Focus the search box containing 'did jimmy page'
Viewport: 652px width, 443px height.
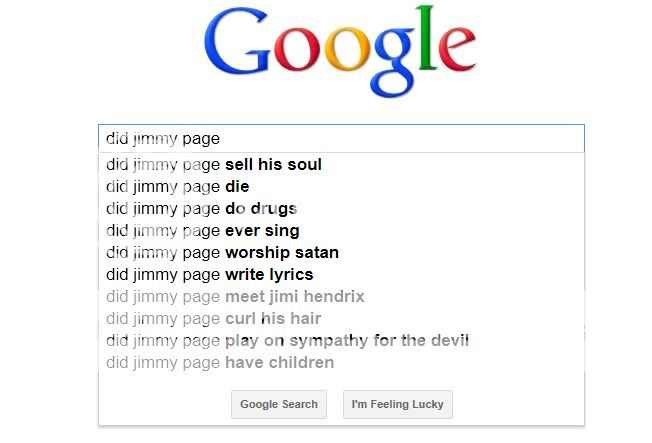tap(340, 139)
